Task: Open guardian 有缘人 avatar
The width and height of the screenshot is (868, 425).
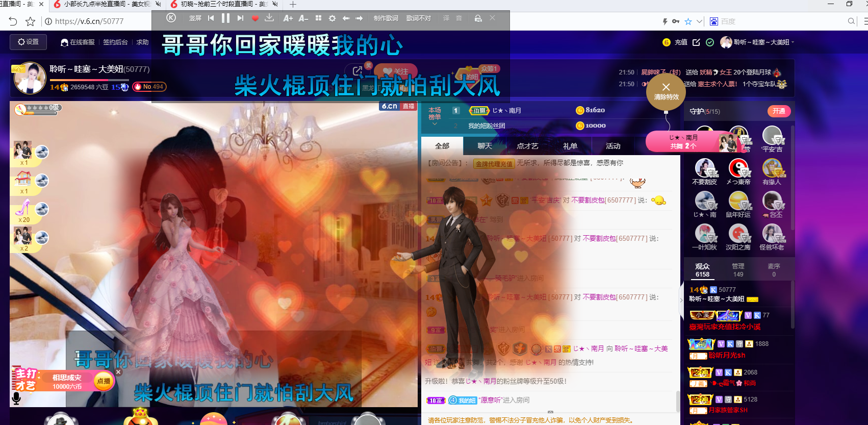Action: click(x=772, y=168)
